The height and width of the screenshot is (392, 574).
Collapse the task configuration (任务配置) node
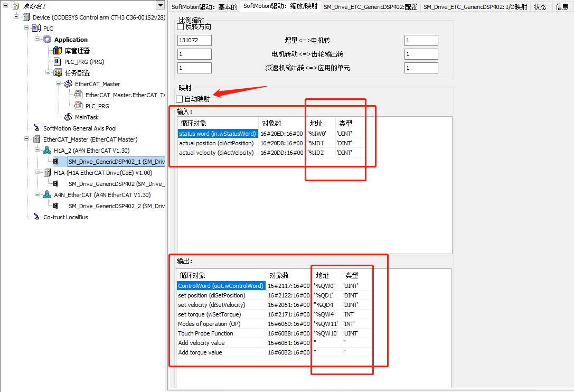(x=48, y=72)
